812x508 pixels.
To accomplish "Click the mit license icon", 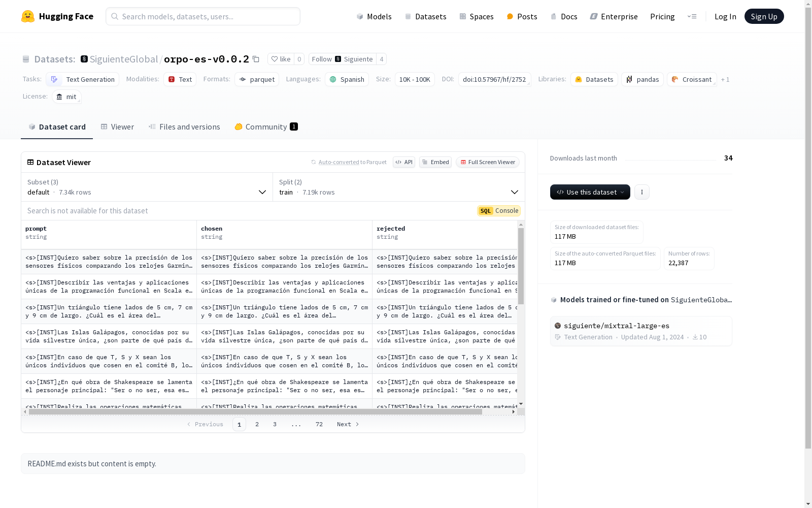I will (59, 97).
